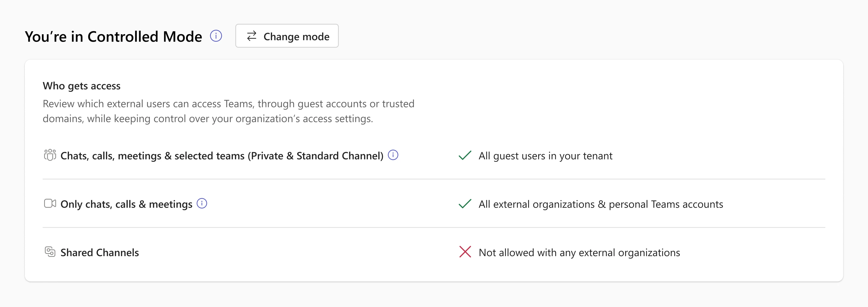Select the 'You're in Controlled Mode' heading
Screen dimensions: 868x307
[x=114, y=36]
